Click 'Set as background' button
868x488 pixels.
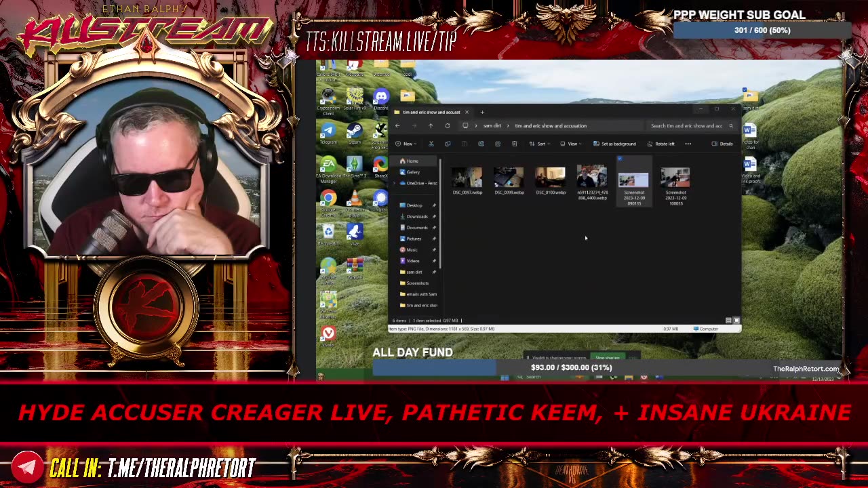[x=614, y=144]
